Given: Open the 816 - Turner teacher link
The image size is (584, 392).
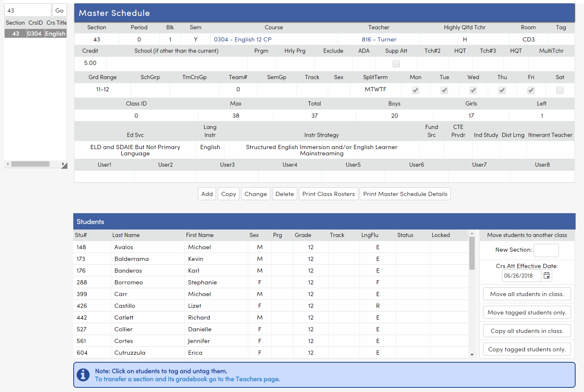Looking at the screenshot, I should tap(378, 39).
